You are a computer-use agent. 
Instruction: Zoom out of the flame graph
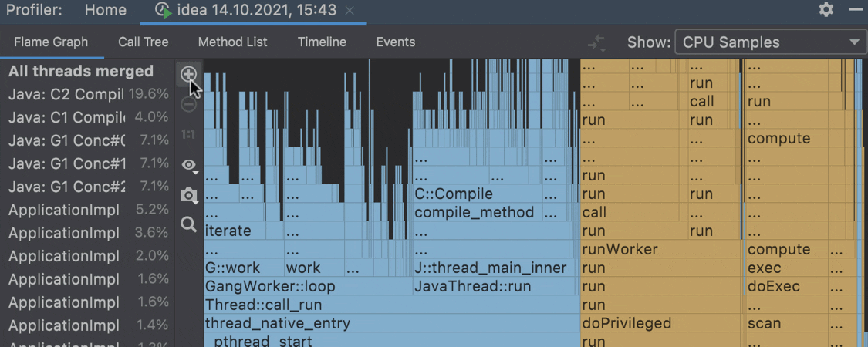pos(189,104)
